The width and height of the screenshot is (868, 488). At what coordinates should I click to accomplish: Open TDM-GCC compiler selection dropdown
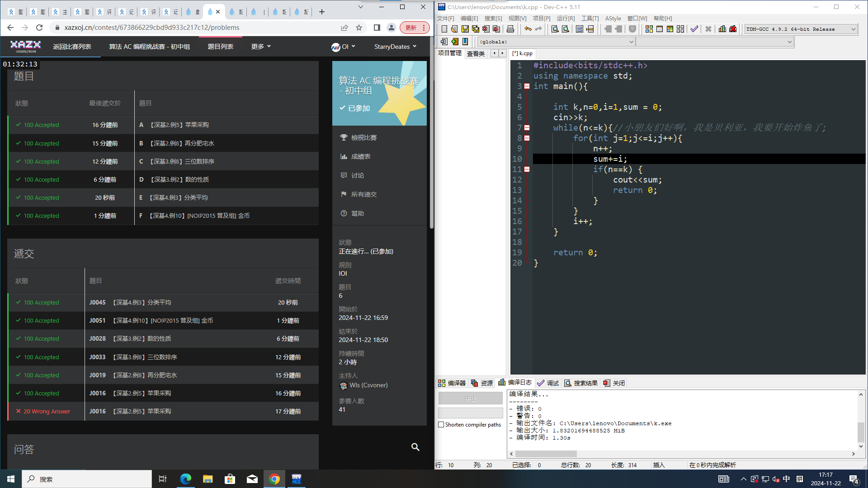pos(853,29)
